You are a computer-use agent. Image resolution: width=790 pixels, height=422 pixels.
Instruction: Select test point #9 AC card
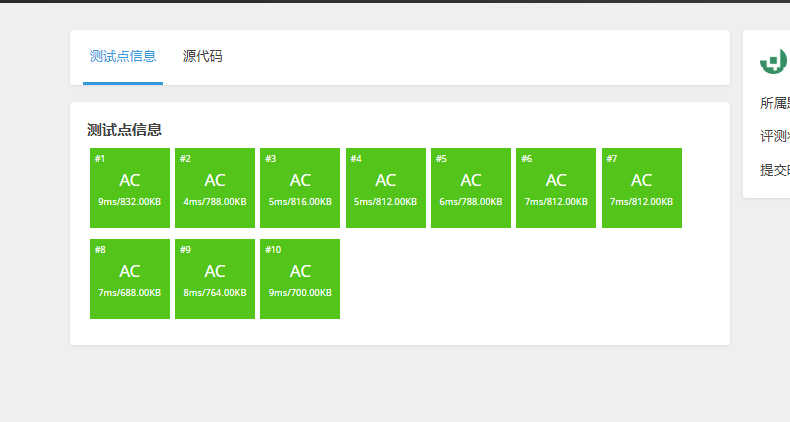click(x=215, y=279)
